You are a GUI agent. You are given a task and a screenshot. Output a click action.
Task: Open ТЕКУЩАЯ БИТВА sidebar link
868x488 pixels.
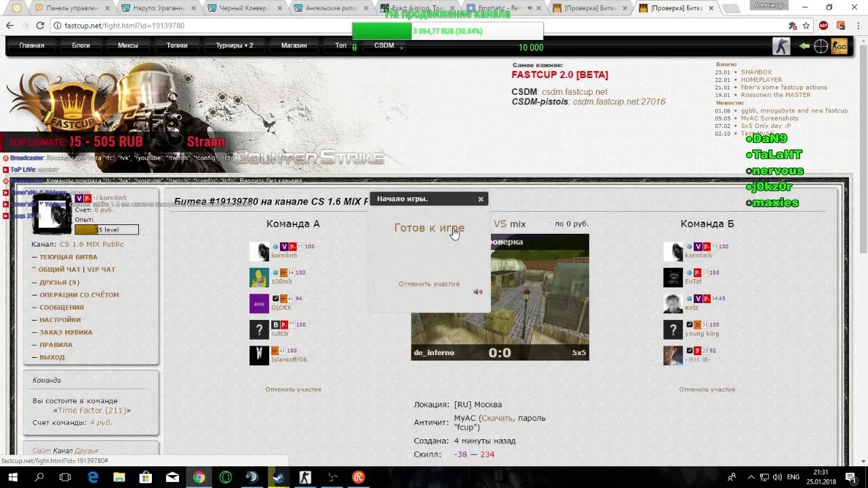(x=68, y=257)
